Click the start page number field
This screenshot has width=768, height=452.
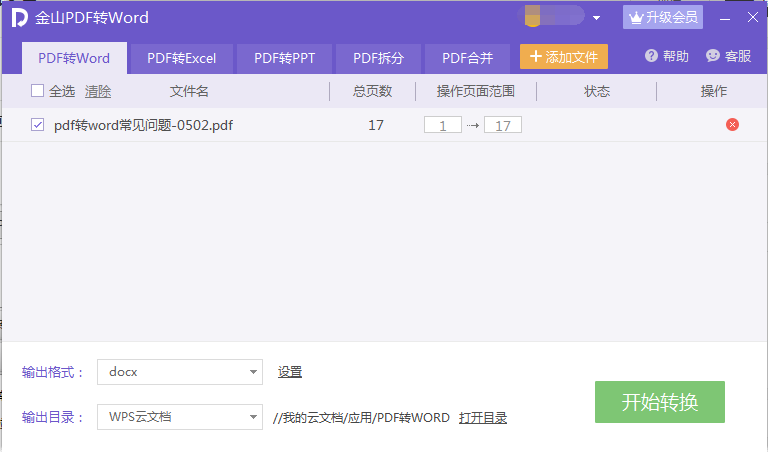[442, 125]
